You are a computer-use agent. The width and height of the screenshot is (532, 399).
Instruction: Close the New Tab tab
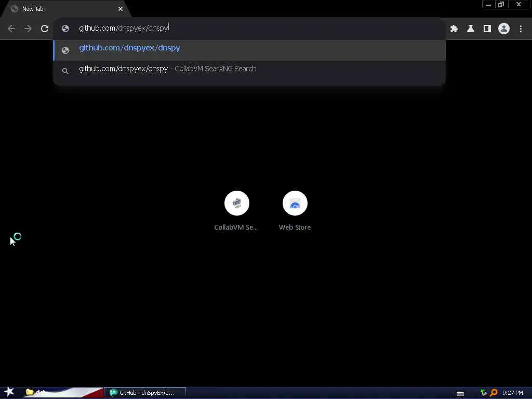[121, 9]
